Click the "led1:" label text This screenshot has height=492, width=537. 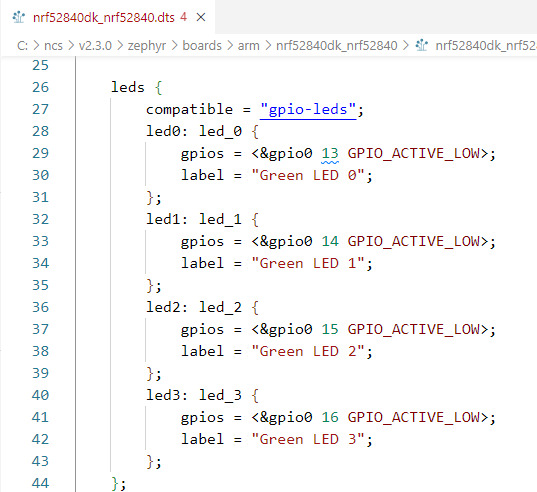tap(167, 219)
